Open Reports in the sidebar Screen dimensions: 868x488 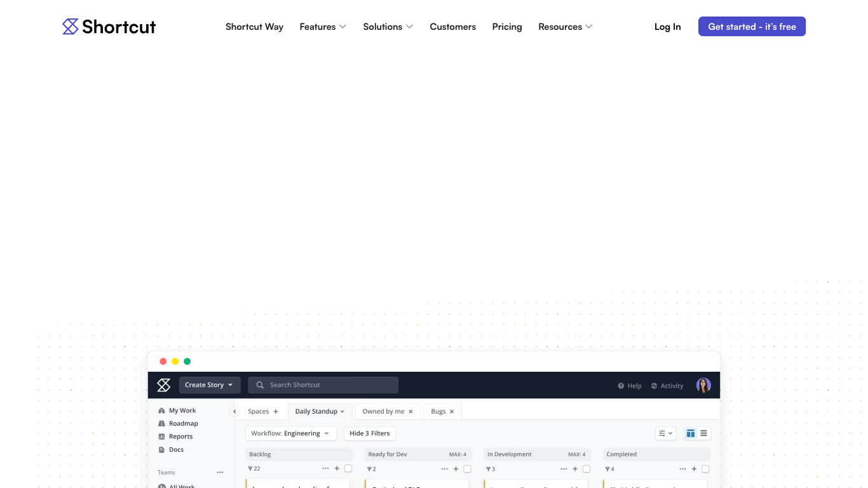[175, 437]
